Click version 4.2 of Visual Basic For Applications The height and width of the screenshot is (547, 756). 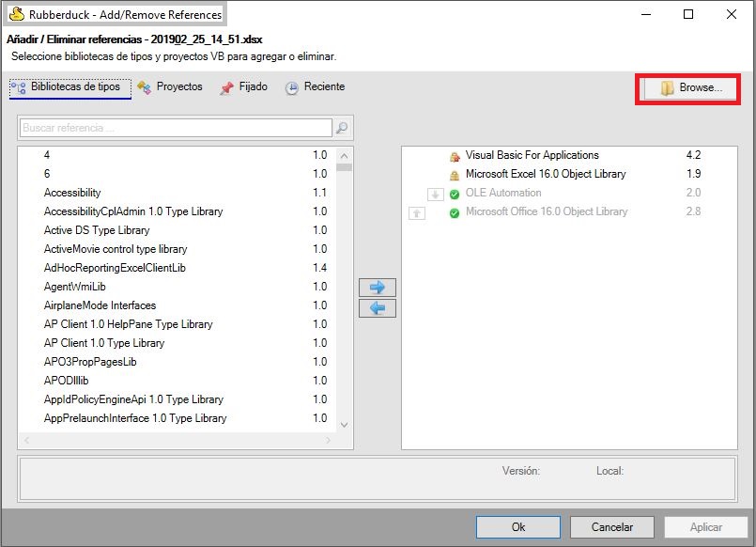693,155
